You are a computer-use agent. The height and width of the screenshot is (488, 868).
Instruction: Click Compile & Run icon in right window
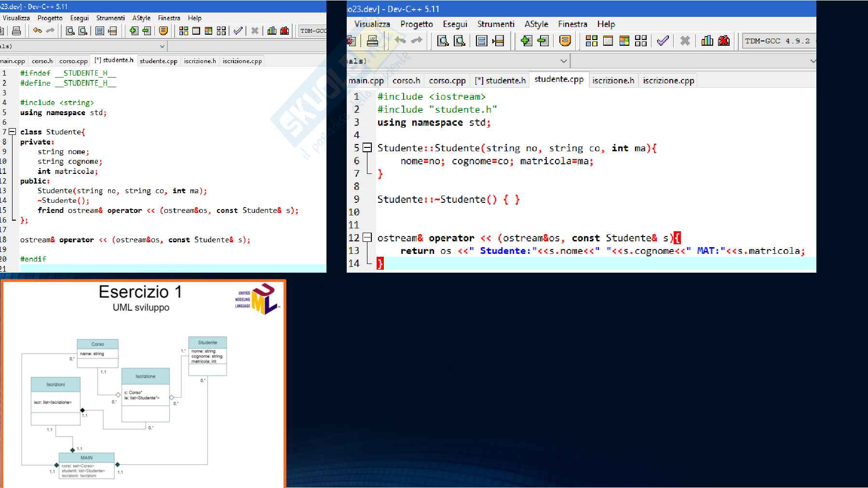(x=624, y=41)
